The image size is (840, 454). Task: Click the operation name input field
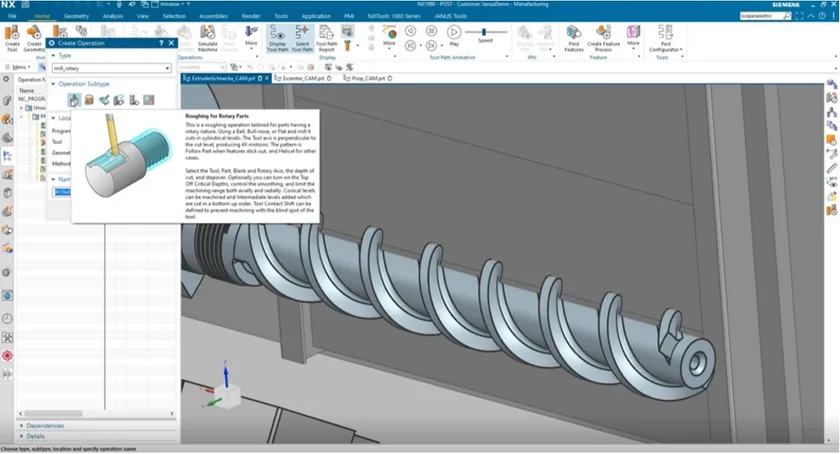point(63,192)
